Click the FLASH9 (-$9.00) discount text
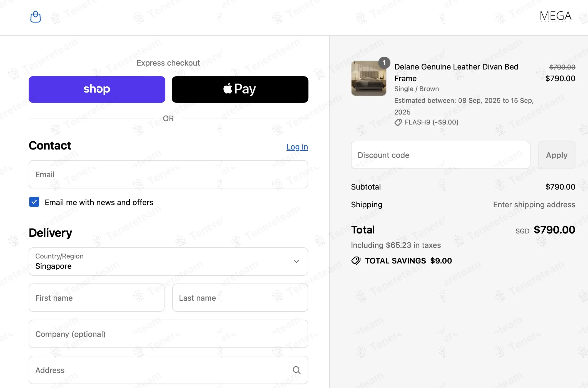The width and height of the screenshot is (588, 388). (432, 122)
